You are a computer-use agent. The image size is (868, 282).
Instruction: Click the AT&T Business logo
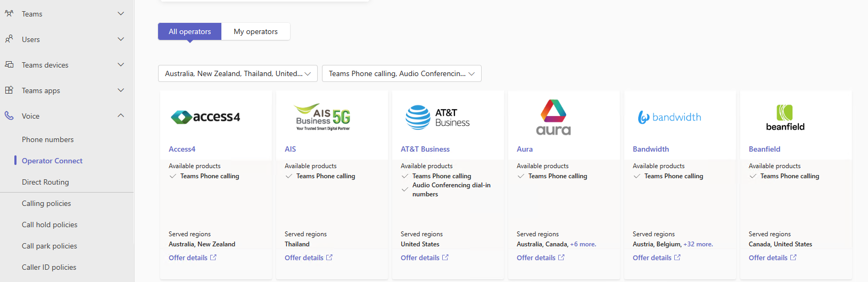coord(437,117)
